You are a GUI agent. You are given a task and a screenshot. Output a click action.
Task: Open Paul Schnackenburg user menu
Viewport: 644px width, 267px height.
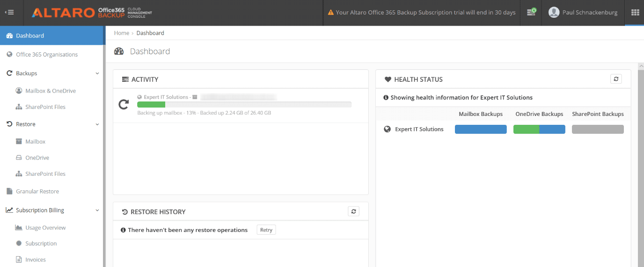coord(583,13)
